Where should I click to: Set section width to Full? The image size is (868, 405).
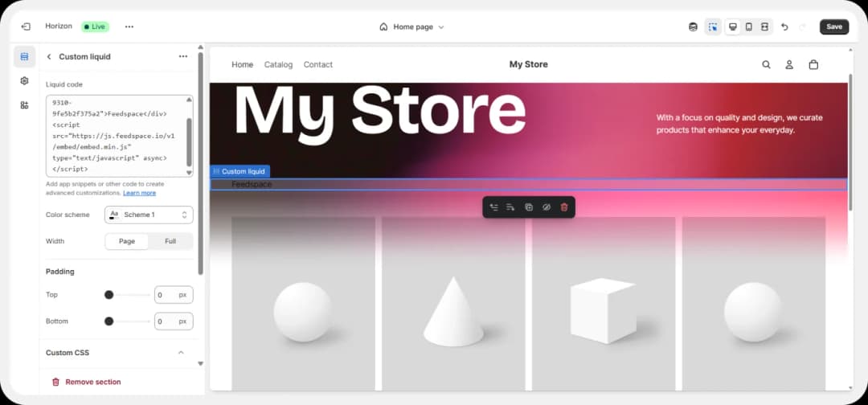[x=170, y=241]
